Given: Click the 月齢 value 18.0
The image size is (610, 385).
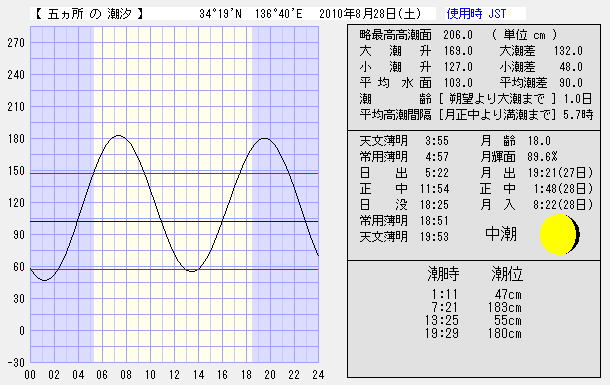Looking at the screenshot, I should click(539, 141).
